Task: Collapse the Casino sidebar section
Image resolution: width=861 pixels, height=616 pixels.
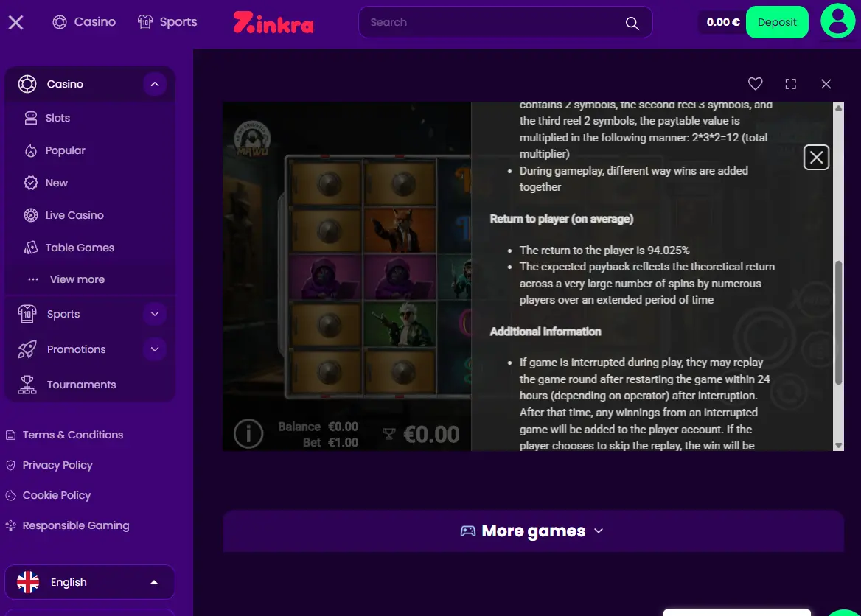Action: tap(155, 84)
